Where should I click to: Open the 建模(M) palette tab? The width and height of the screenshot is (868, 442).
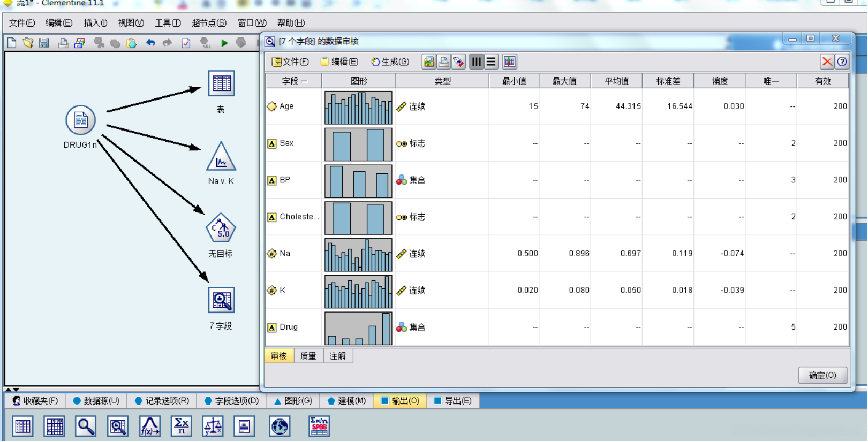click(x=346, y=401)
